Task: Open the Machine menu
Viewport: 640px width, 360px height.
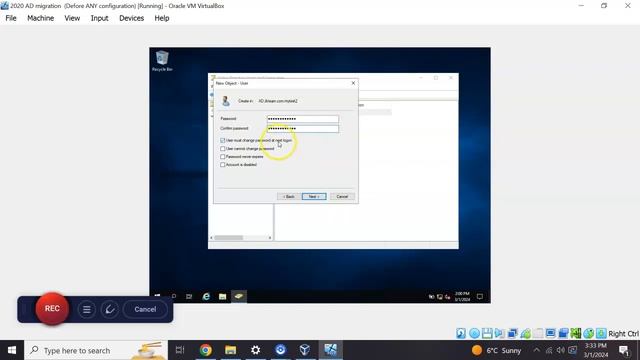Action: coord(40,18)
